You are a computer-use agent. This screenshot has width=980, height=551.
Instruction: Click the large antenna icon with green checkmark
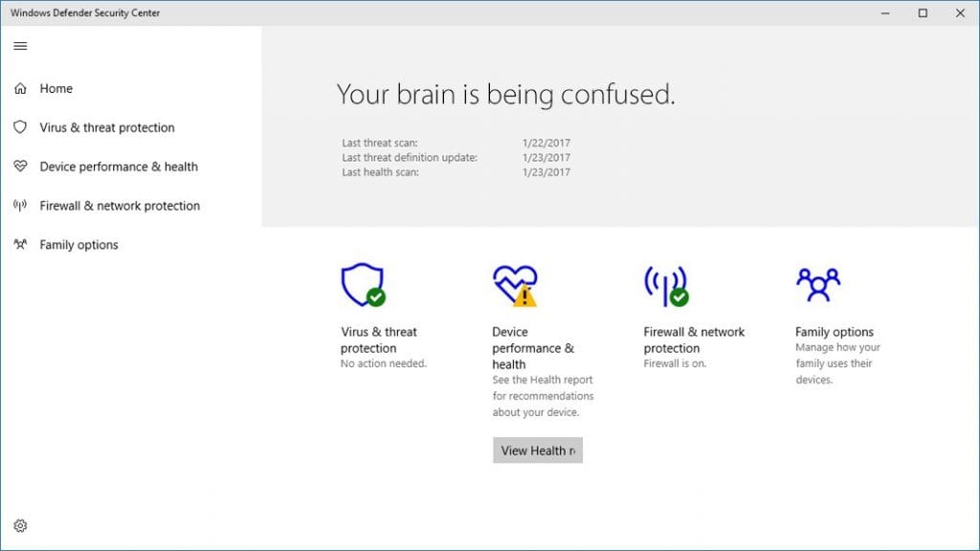click(666, 286)
